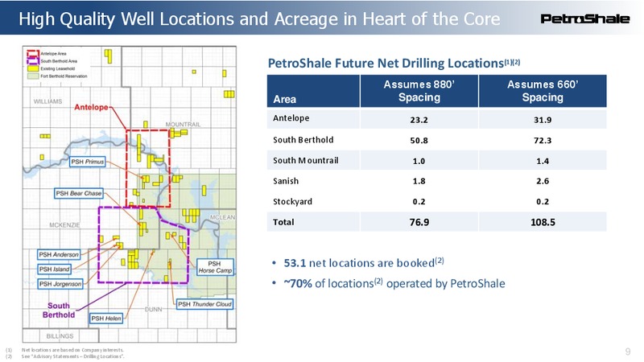Click the Stockyard row label
Screen dimensions: 644x362
(x=292, y=202)
